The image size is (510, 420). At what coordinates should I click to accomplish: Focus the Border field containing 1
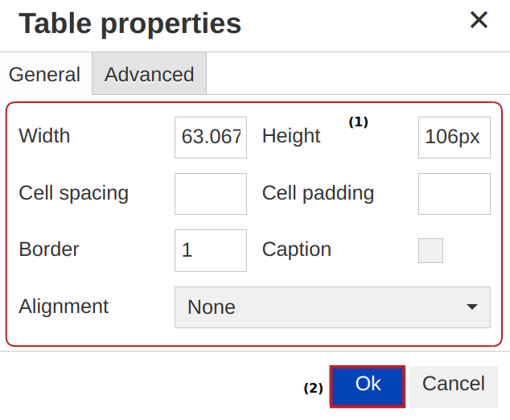click(x=210, y=250)
